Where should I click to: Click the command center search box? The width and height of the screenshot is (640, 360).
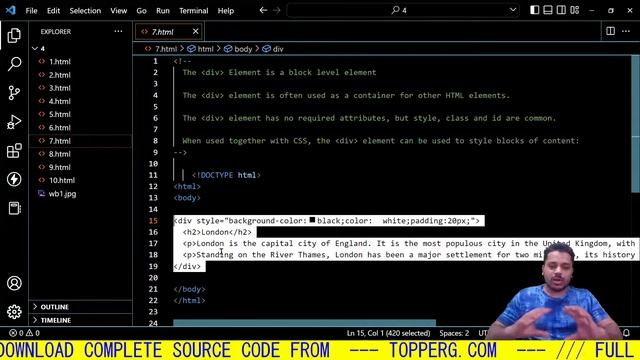point(403,10)
